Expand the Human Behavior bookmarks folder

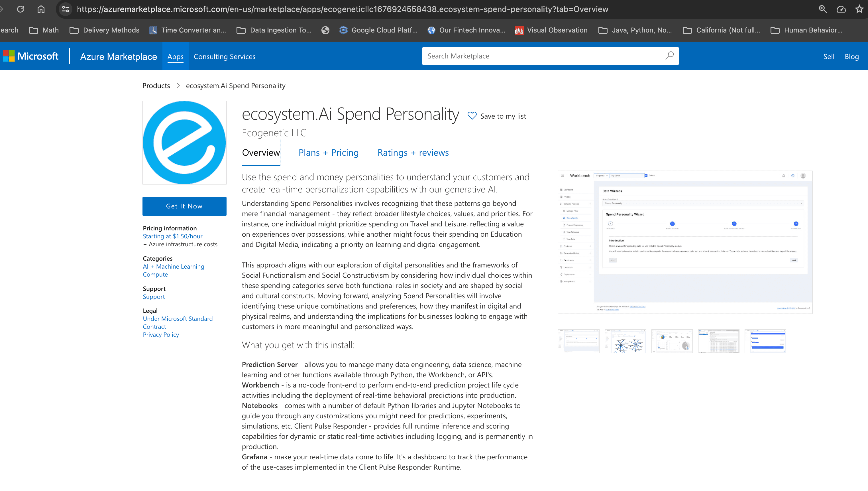tap(806, 30)
